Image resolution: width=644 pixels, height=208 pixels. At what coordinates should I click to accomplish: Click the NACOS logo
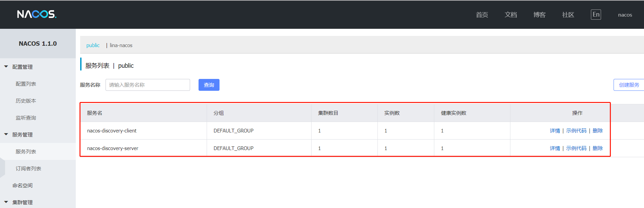37,14
